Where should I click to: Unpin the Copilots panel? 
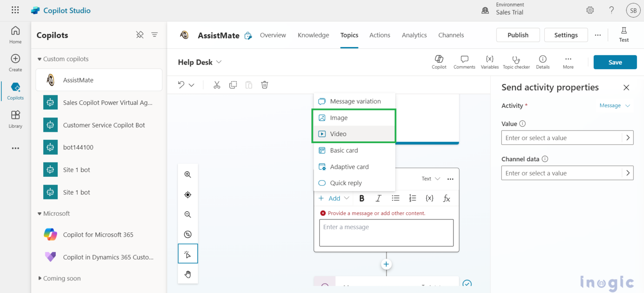click(x=140, y=35)
